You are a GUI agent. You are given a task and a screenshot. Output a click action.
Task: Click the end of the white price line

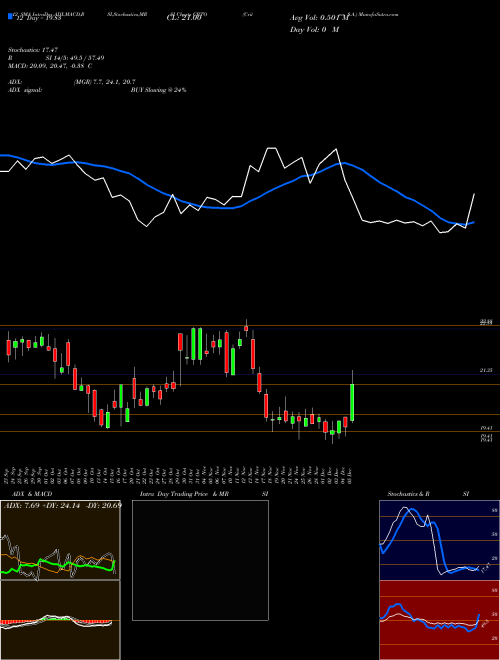(474, 194)
